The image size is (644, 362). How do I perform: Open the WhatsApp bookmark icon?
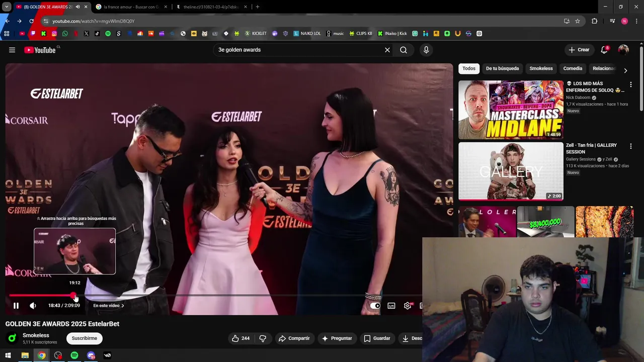65,34
